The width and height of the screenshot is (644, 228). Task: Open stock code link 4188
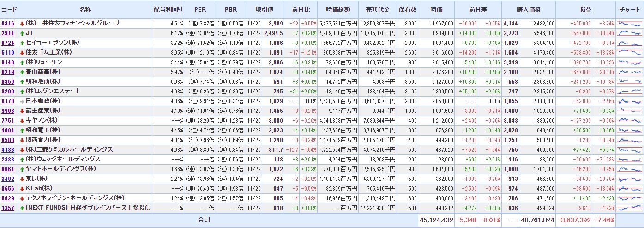click(8, 149)
